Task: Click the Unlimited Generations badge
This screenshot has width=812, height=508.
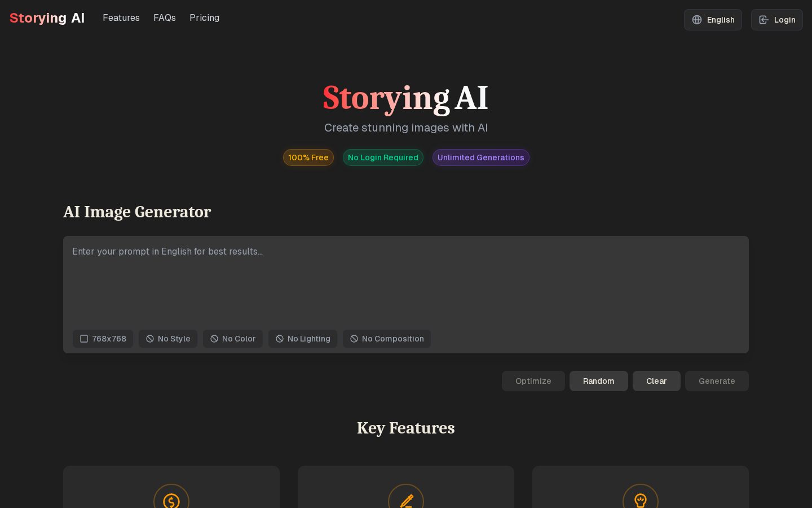Action: pyautogui.click(x=481, y=157)
